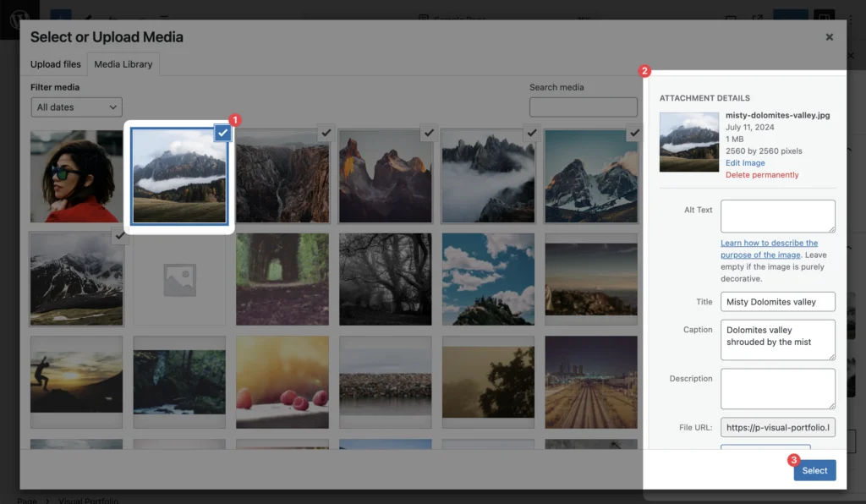This screenshot has width=866, height=504.
Task: Select the foggy jagged peaks thumbnail
Action: 488,176
